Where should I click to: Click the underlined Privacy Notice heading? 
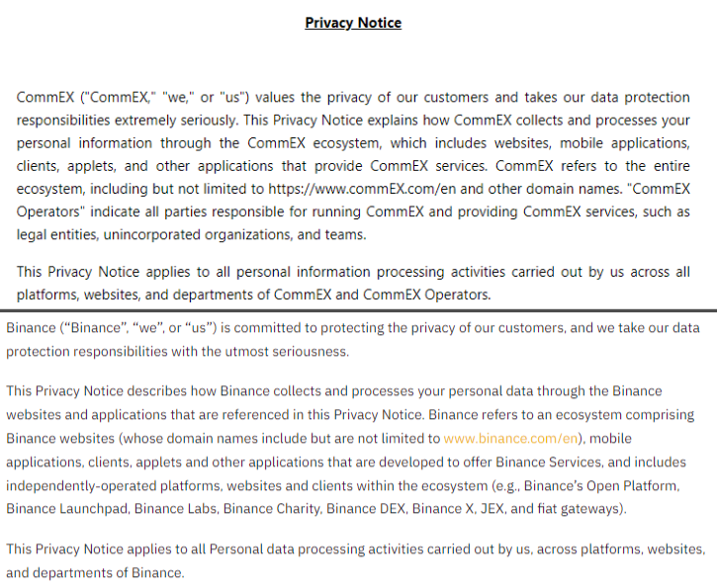[x=353, y=23]
